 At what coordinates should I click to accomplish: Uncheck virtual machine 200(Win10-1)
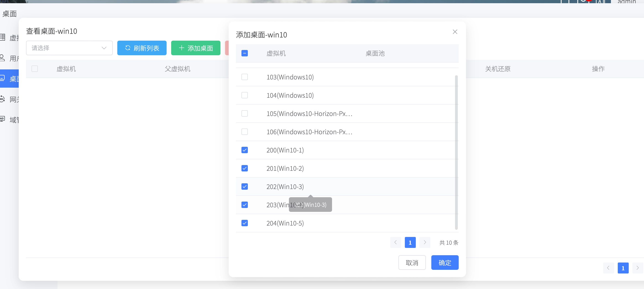coord(244,150)
